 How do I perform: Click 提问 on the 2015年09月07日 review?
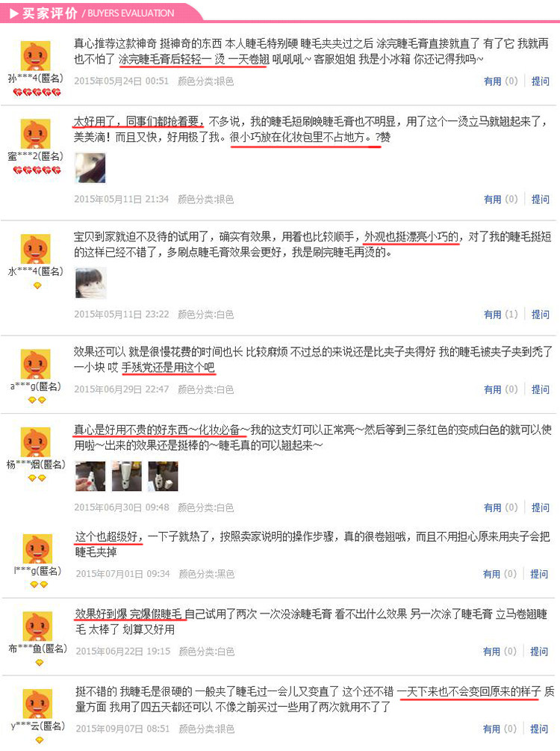pyautogui.click(x=539, y=729)
